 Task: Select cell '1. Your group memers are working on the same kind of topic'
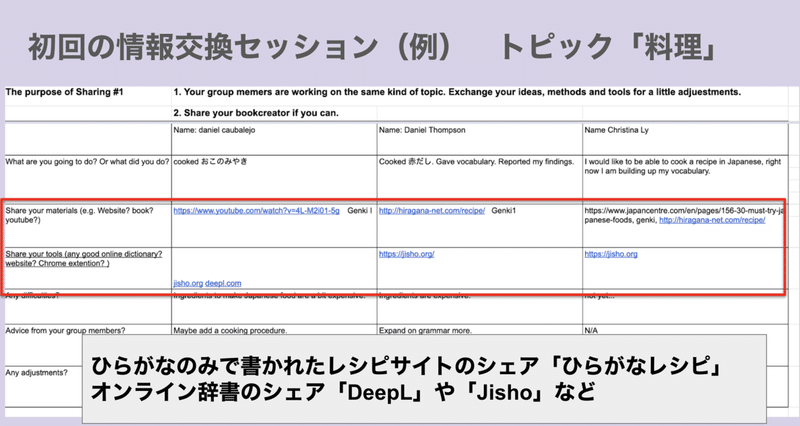coord(457,92)
